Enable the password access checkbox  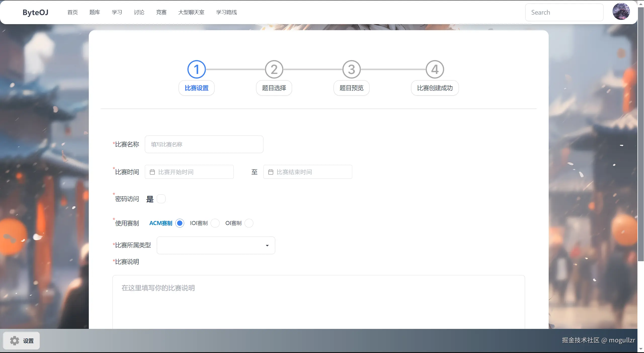(161, 199)
